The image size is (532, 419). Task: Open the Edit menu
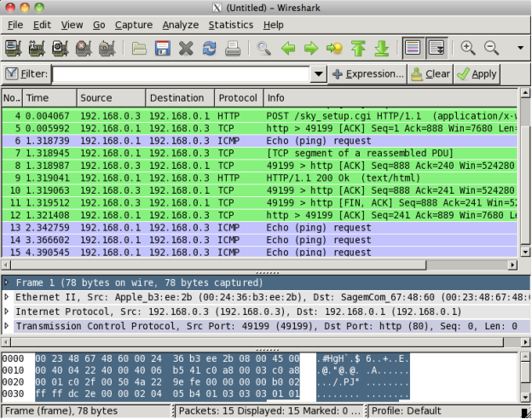tap(42, 25)
